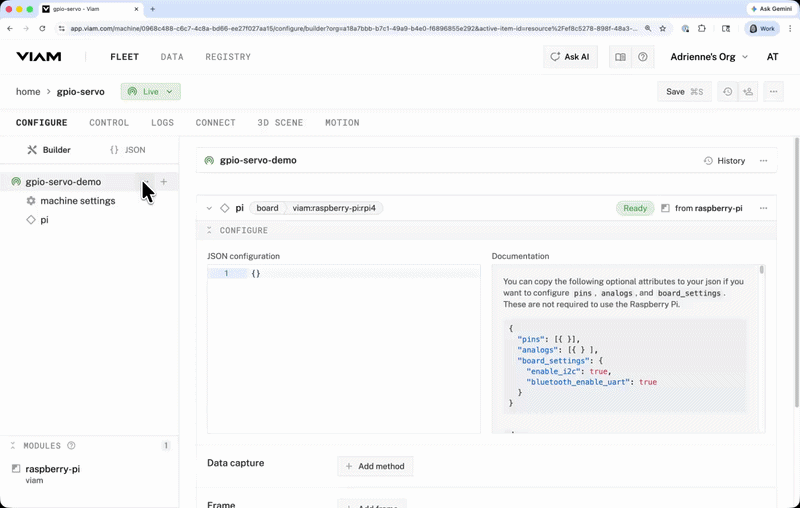
Task: Click gpio-servo breadcrumb name
Action: pyautogui.click(x=81, y=92)
